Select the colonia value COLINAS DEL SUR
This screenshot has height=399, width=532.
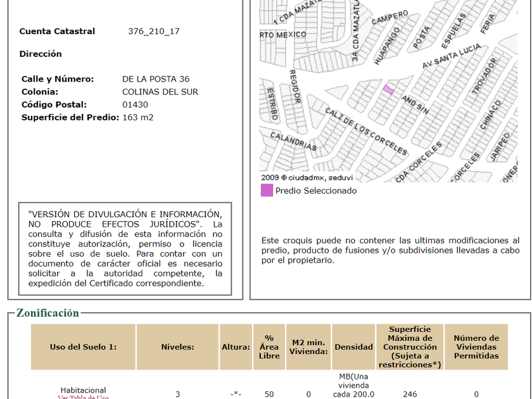click(x=160, y=92)
